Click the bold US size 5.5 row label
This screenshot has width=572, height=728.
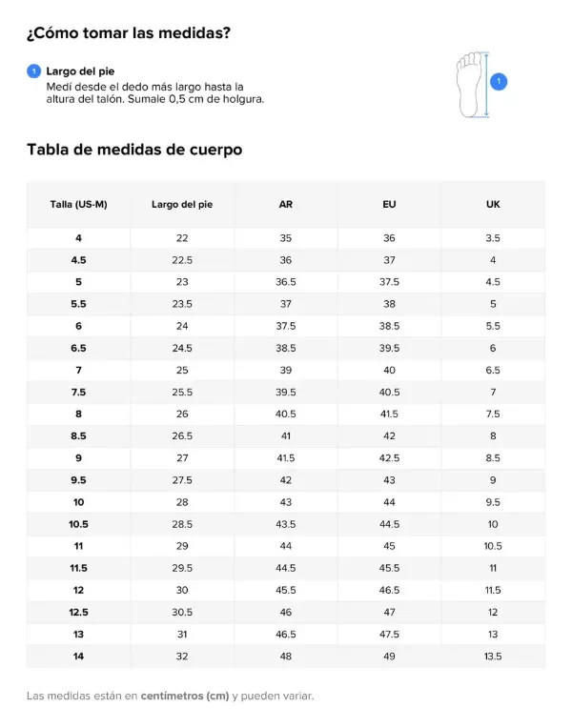(78, 304)
